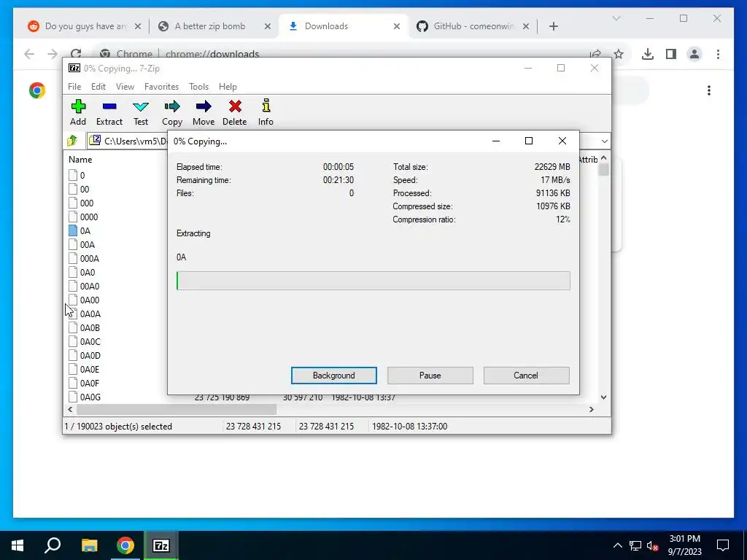Switch to the Reddit browser tab
The image size is (747, 560).
tap(85, 26)
